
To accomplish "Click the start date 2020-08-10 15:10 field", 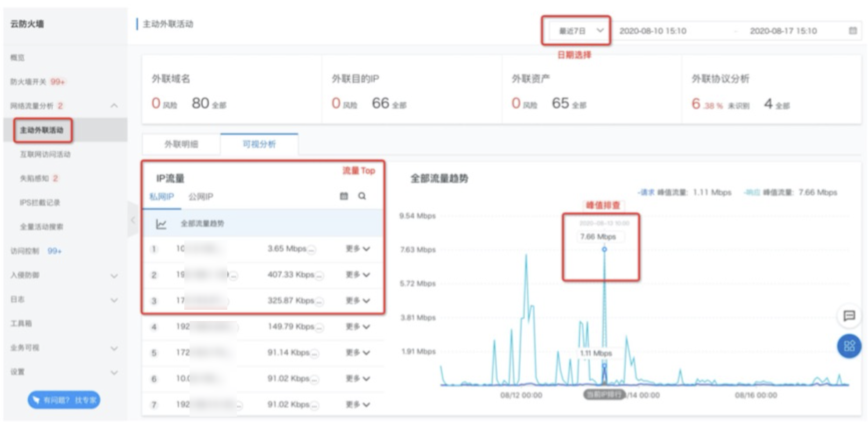I will pyautogui.click(x=653, y=31).
